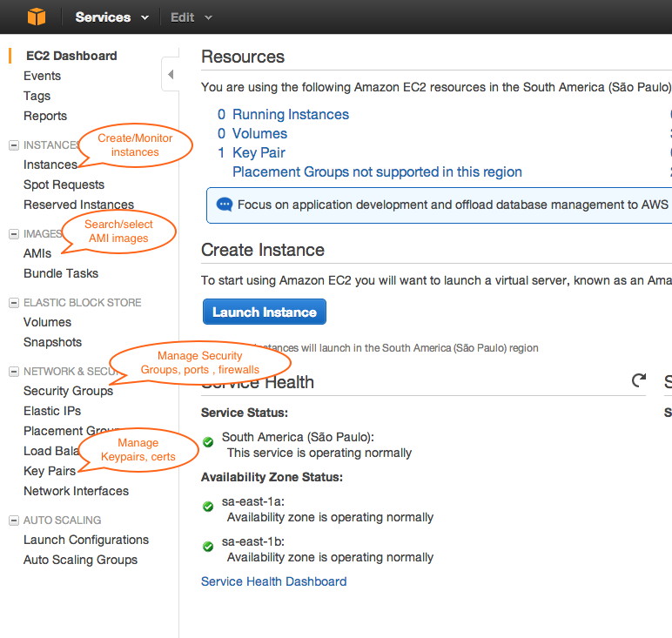Open Reports in the sidebar

click(x=45, y=116)
